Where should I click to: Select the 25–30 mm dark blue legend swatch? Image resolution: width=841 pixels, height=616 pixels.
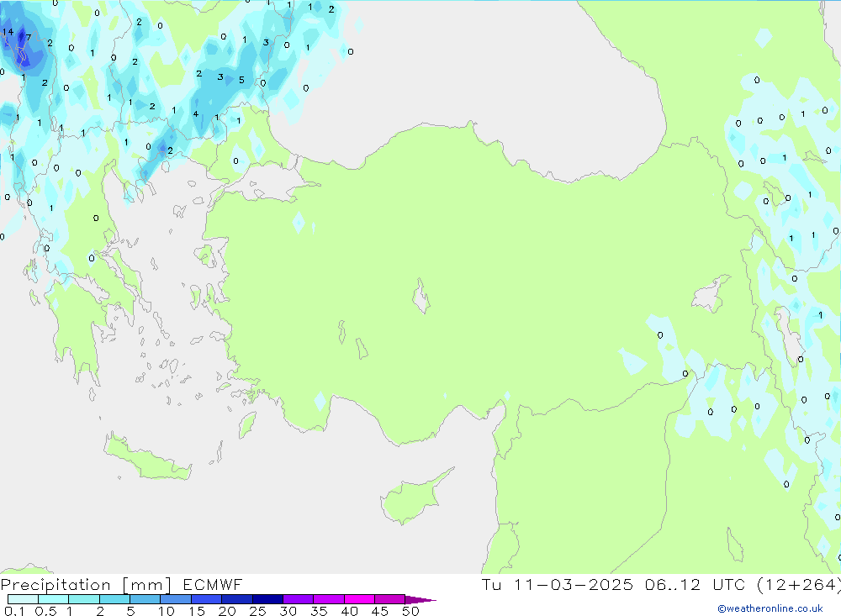point(267,599)
